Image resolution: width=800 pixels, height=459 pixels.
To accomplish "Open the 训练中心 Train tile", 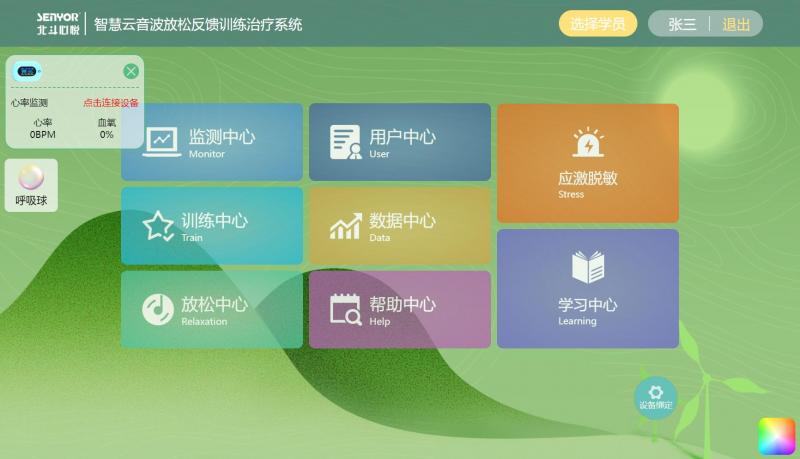I will pos(212,226).
